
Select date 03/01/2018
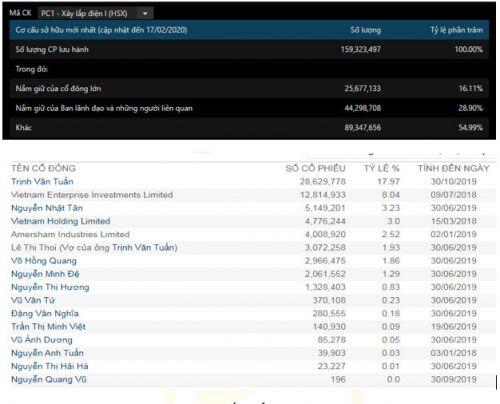(453, 353)
